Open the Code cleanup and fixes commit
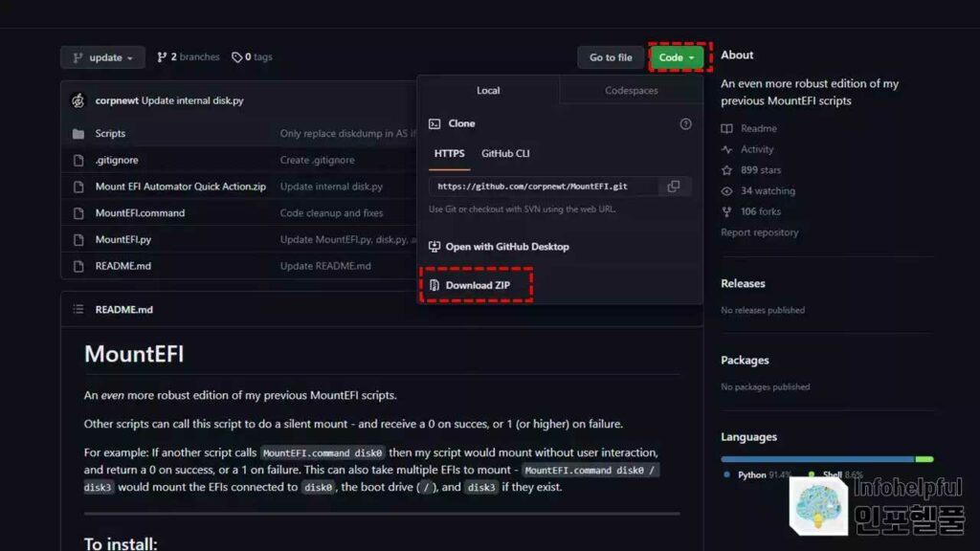Image resolution: width=980 pixels, height=551 pixels. point(331,213)
